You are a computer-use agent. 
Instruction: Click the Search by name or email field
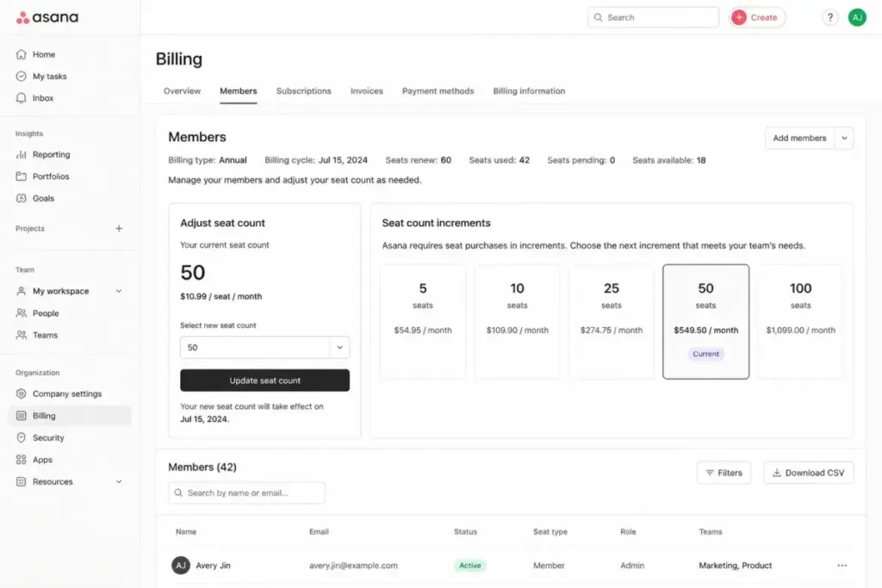click(246, 493)
